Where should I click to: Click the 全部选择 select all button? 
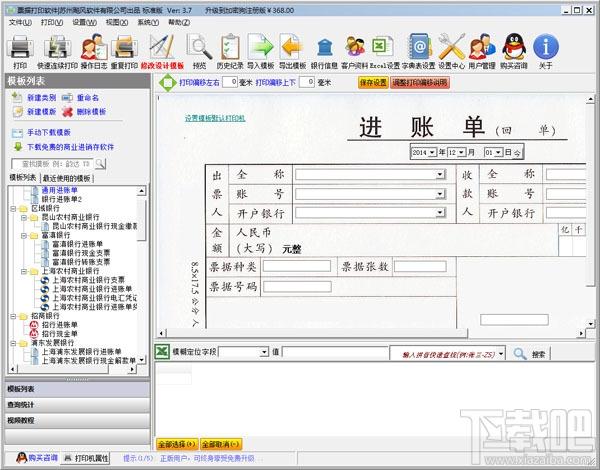pos(177,443)
